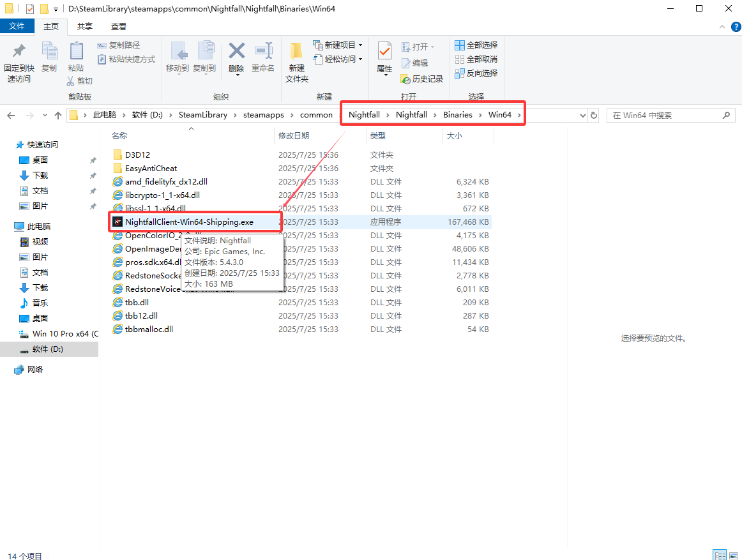742x560 pixels.
Task: Click the History icon in Open group
Action: [x=405, y=79]
